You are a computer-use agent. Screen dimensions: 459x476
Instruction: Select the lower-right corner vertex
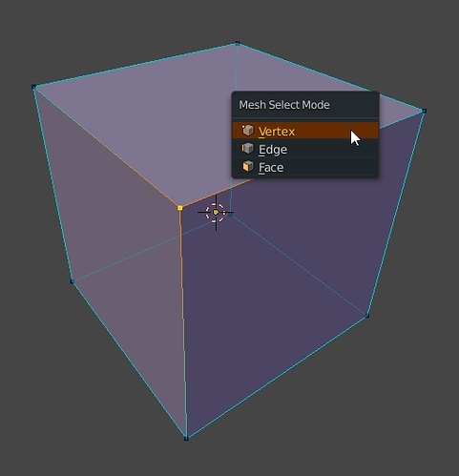click(367, 316)
